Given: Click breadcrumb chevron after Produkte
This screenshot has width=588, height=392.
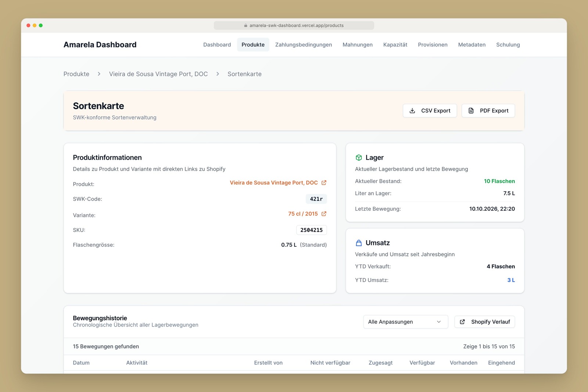Looking at the screenshot, I should (x=99, y=74).
